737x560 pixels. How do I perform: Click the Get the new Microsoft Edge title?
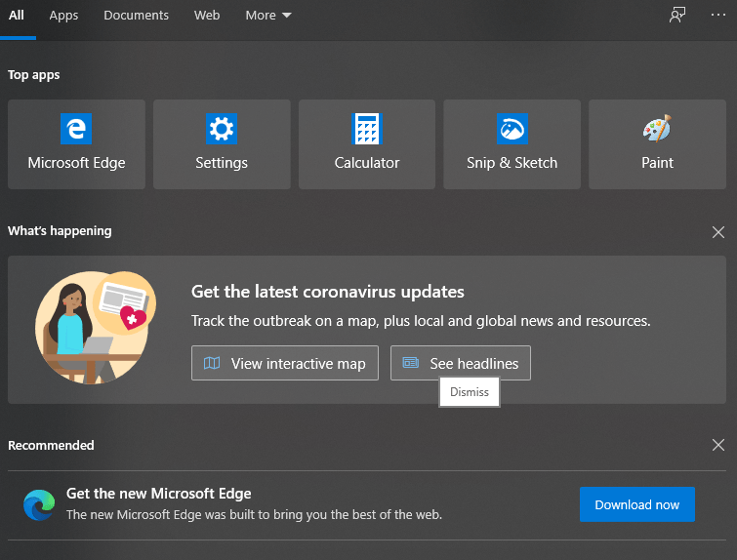tap(158, 494)
